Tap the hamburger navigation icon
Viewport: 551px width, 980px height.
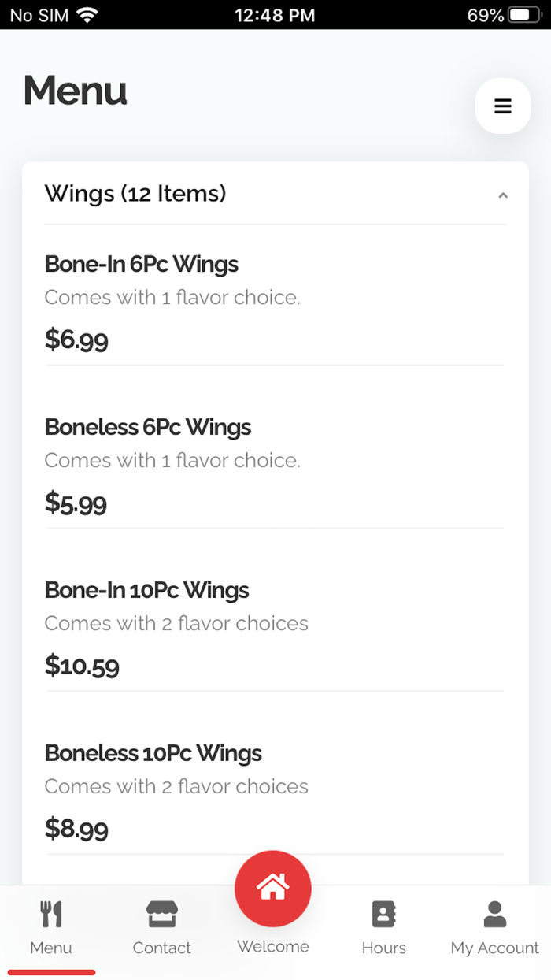[503, 106]
